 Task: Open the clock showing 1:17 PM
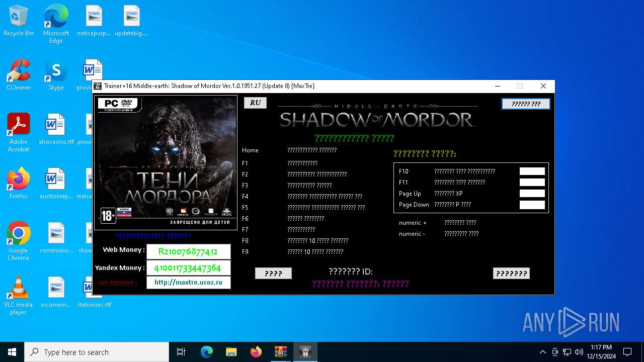point(601,352)
